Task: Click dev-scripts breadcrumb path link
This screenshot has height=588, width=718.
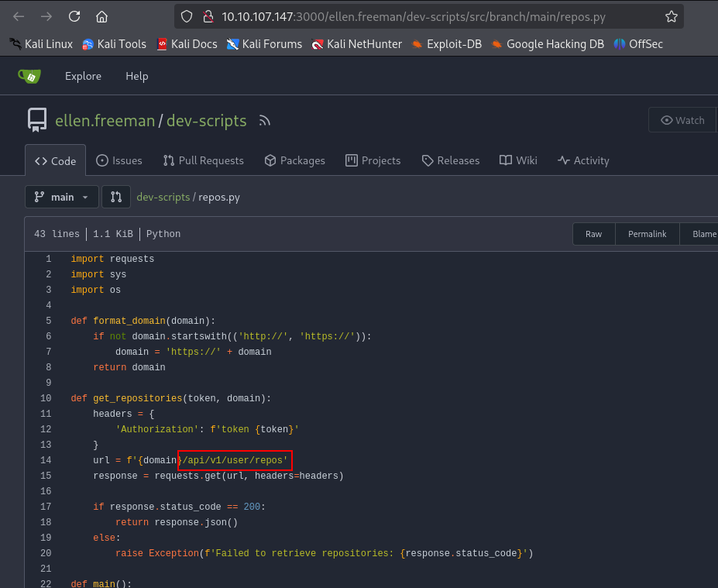Action: [x=163, y=197]
